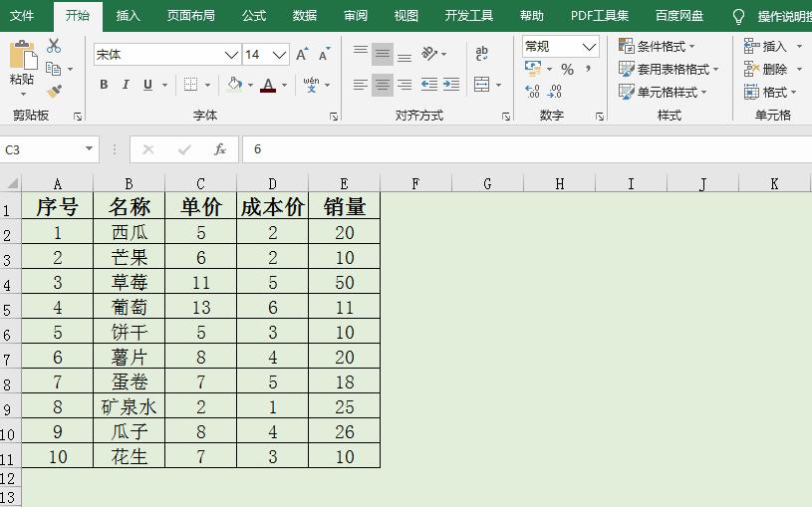The width and height of the screenshot is (812, 507).
Task: Switch to the 数据 tab
Action: point(305,16)
